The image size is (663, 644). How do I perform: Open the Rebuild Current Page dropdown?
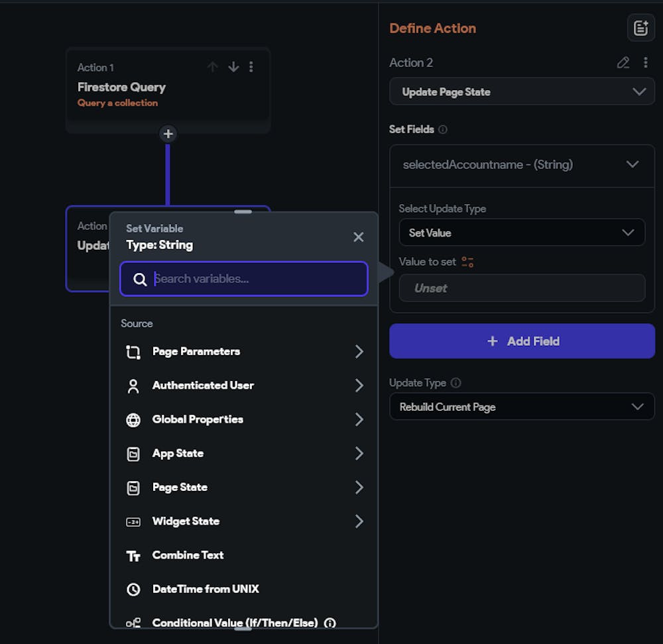click(522, 407)
